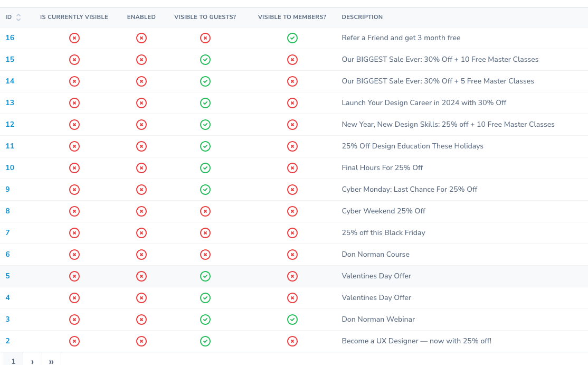Click Enabled cross icon for Don Norman Course
This screenshot has height=365, width=588.
click(x=141, y=255)
